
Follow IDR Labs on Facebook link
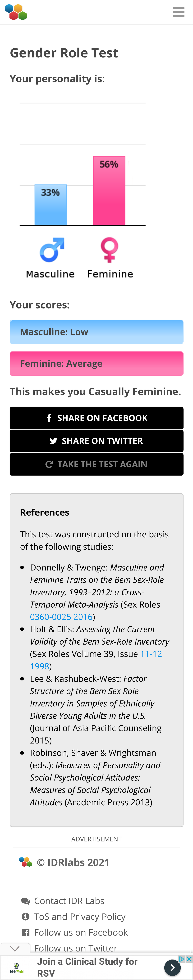81,932
